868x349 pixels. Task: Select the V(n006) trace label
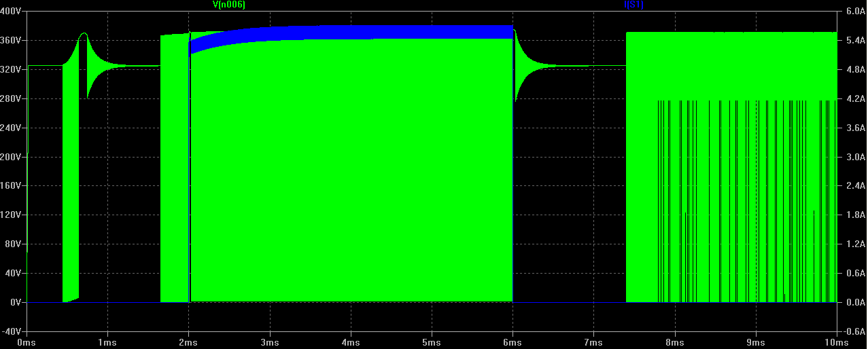[228, 5]
